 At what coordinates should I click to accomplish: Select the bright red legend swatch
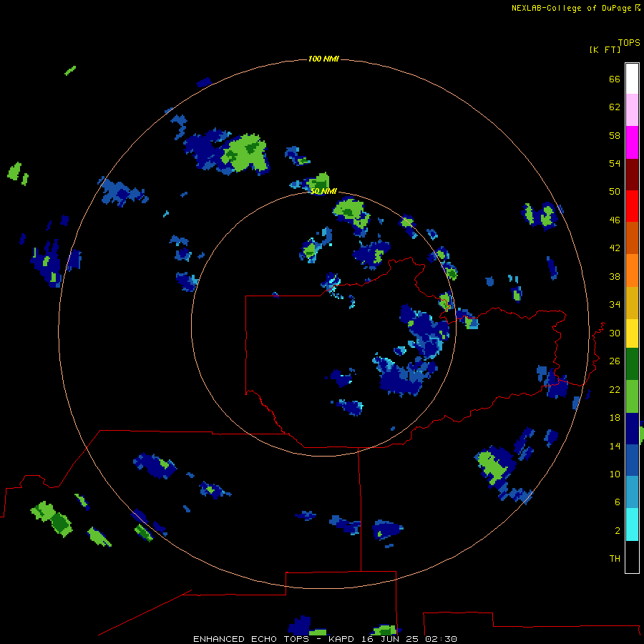click(632, 206)
